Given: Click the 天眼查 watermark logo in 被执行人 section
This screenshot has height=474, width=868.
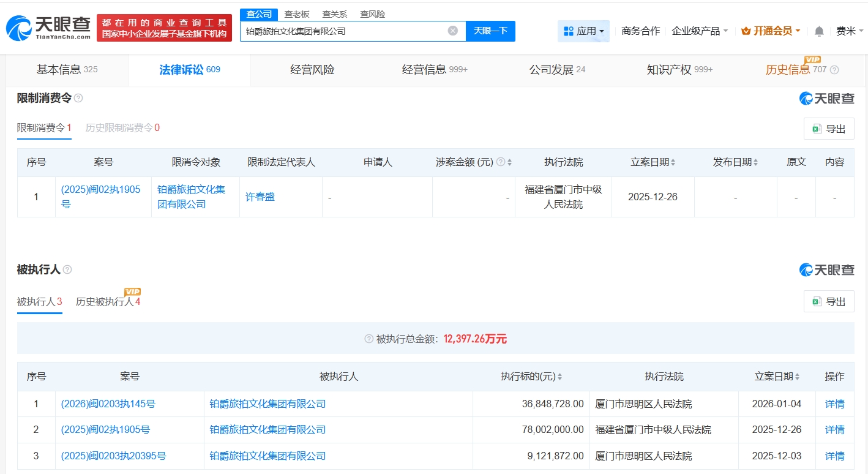Looking at the screenshot, I should pyautogui.click(x=828, y=269).
